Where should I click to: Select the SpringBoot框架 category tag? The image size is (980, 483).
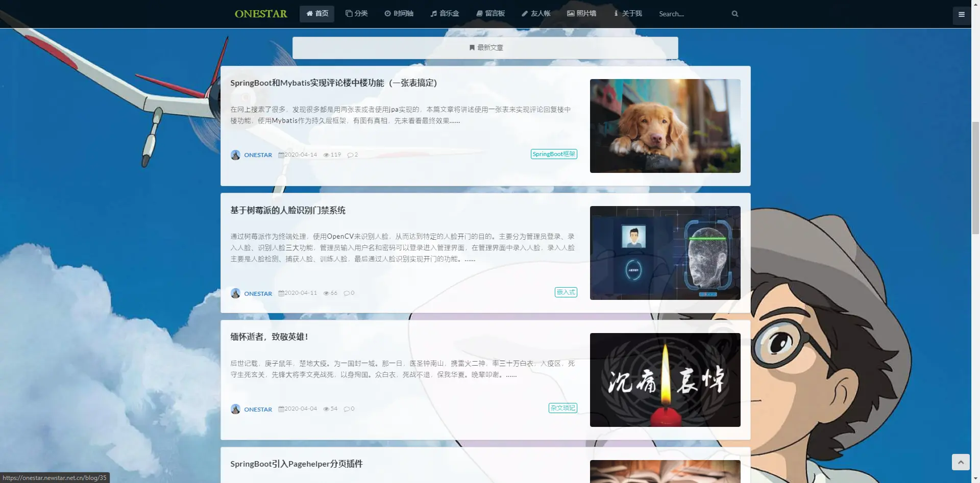554,154
